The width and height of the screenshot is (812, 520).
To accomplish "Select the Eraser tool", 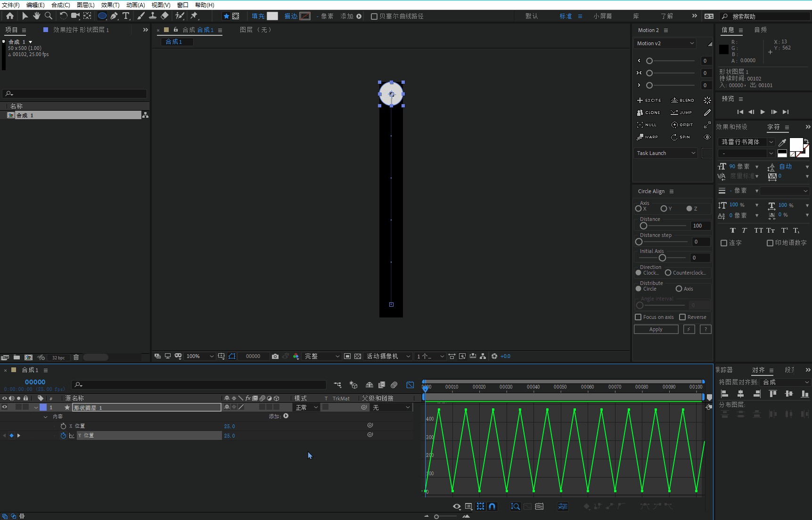I will click(164, 16).
